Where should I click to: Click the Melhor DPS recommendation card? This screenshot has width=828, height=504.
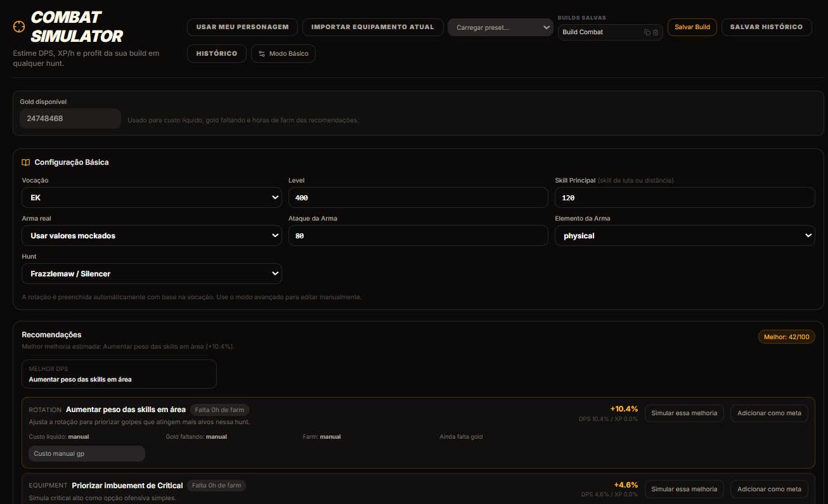coord(119,374)
